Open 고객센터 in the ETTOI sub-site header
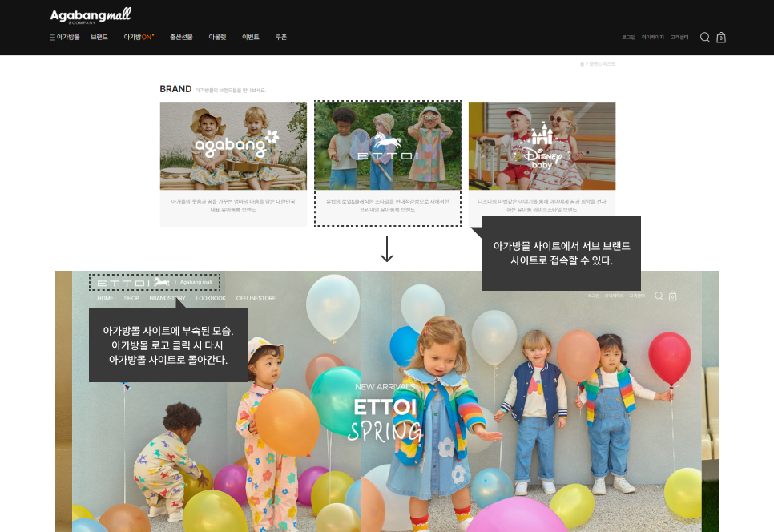 (x=637, y=296)
